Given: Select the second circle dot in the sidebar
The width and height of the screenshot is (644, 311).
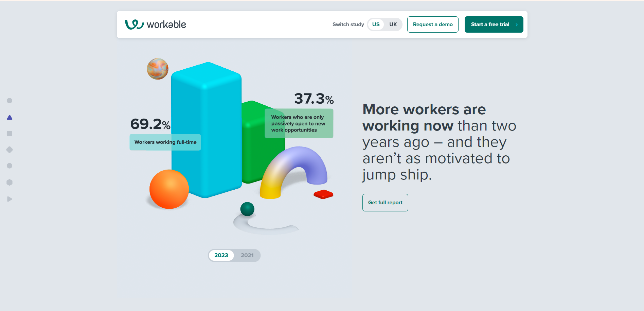Looking at the screenshot, I should click(x=9, y=166).
